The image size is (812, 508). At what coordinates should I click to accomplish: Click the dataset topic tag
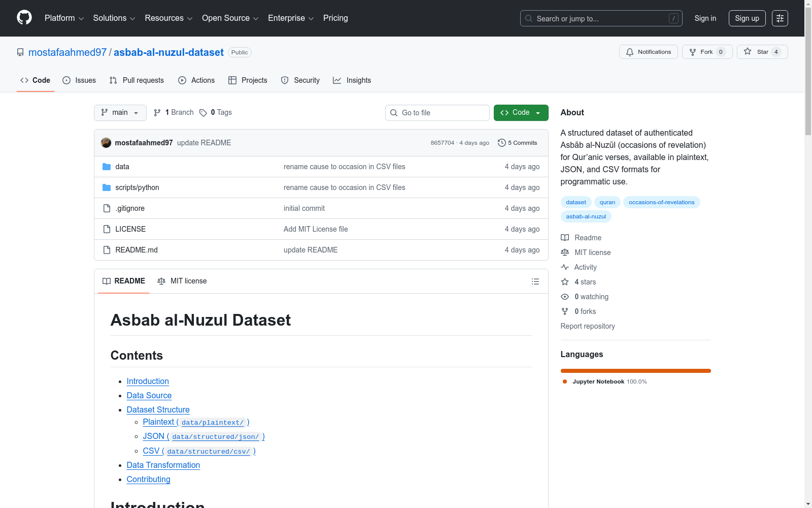576,202
